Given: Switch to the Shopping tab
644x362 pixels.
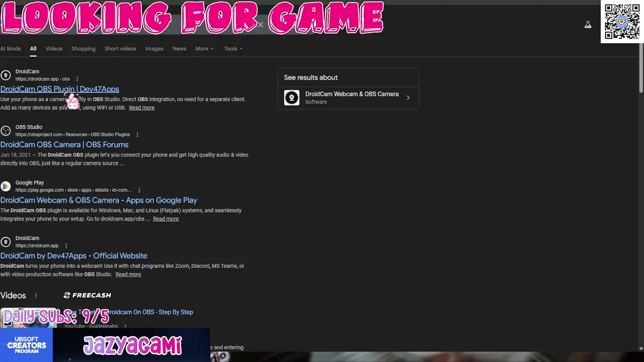Looking at the screenshot, I should click(84, 49).
